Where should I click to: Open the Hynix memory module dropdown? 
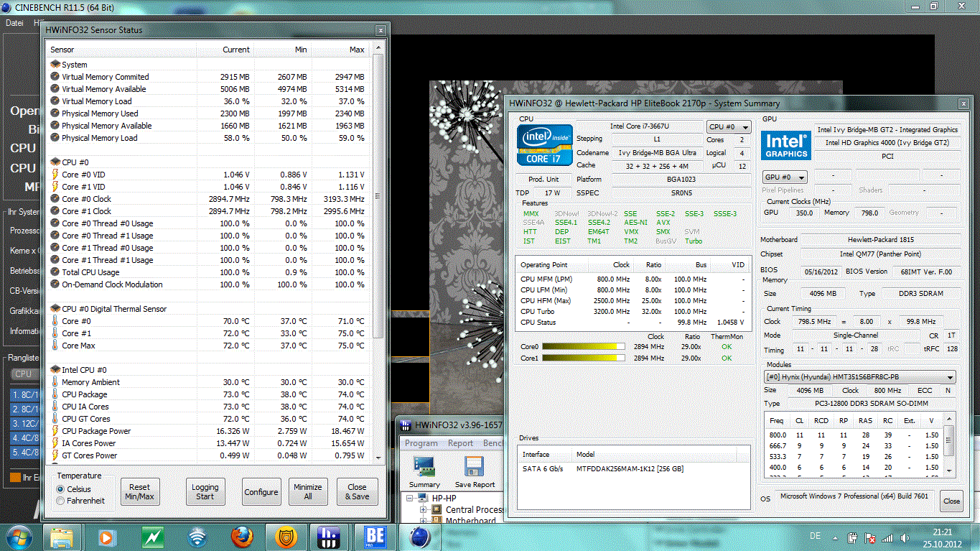tap(859, 377)
